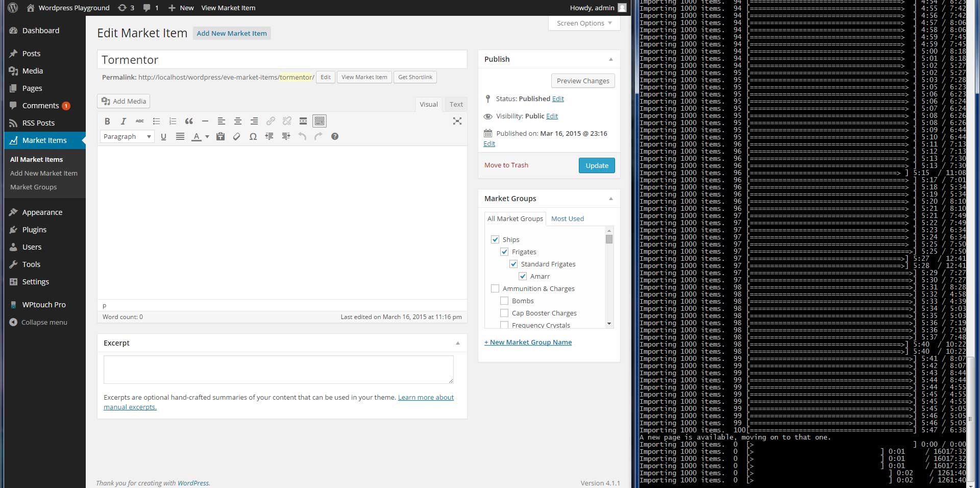This screenshot has width=980, height=488.
Task: Insert a numbered list
Action: [173, 121]
